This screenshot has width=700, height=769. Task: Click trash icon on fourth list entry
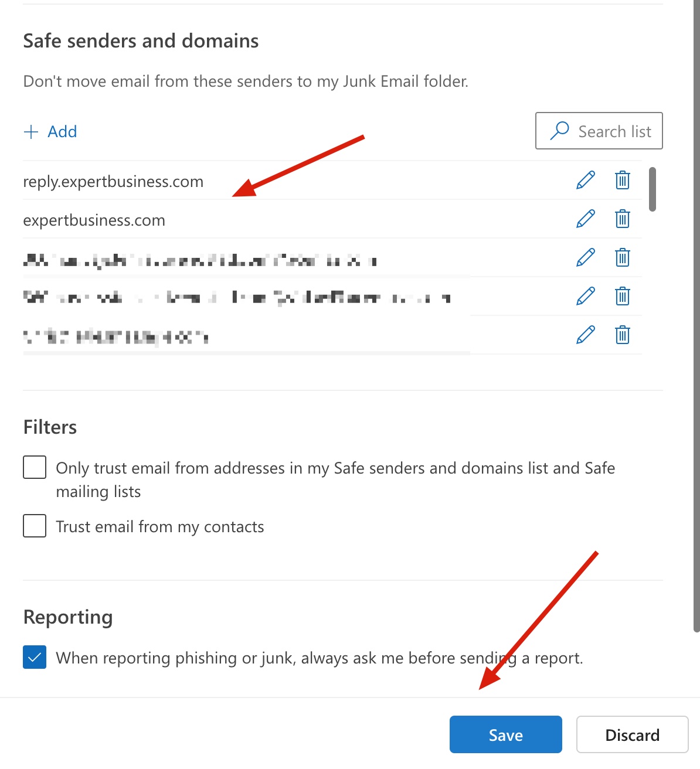(x=623, y=297)
